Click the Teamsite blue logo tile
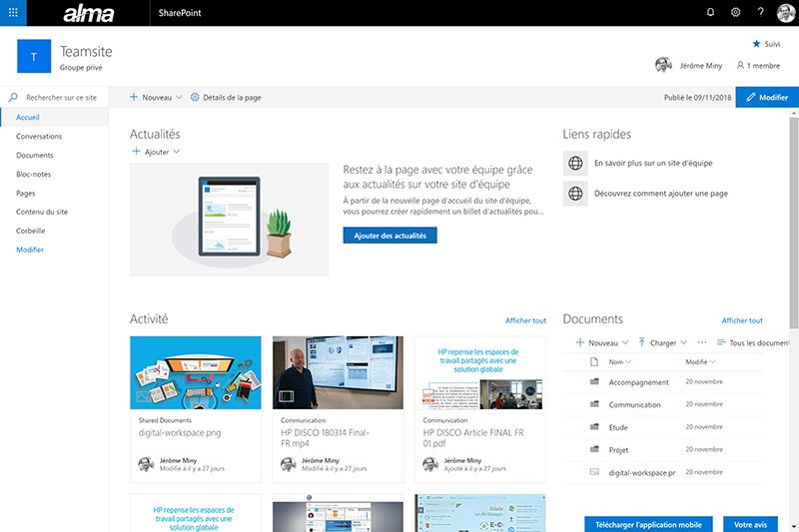 click(34, 57)
